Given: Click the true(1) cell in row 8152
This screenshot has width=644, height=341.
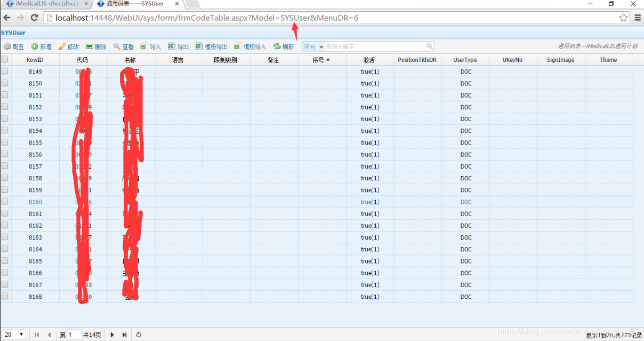Looking at the screenshot, I should click(x=370, y=107).
